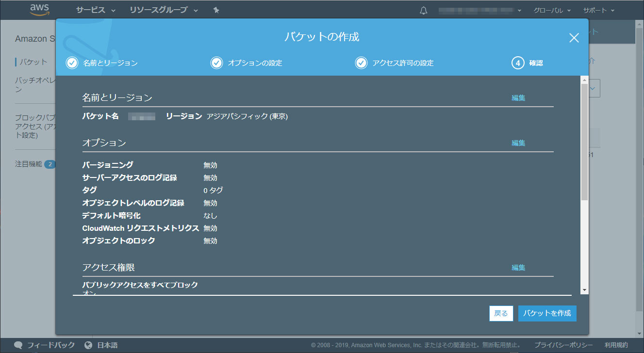Click the pin shortcut icon in navbar

point(216,10)
